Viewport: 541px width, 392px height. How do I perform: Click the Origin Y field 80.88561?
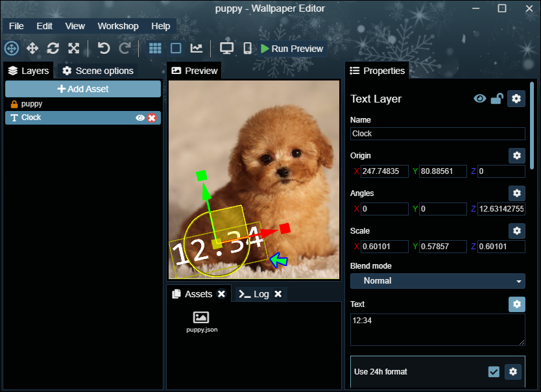(442, 171)
